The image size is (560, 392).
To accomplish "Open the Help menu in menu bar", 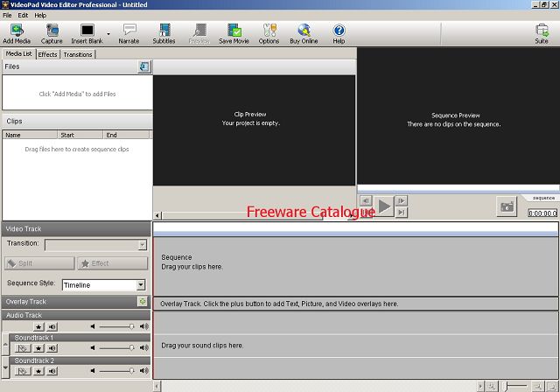I will tap(40, 16).
